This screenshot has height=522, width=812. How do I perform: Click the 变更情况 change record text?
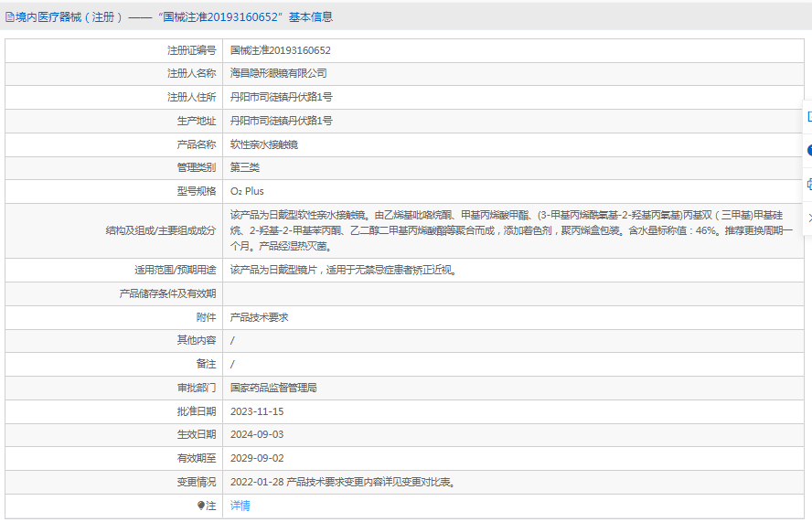click(x=342, y=482)
